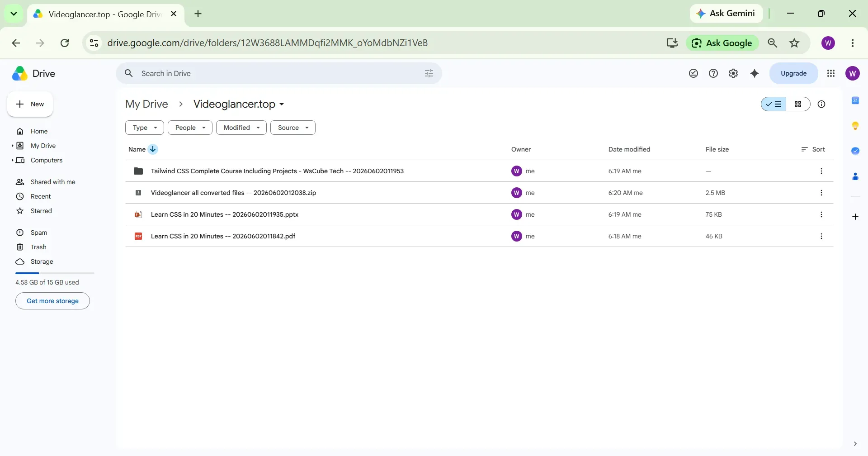Open the offline ready status checkmark icon
868x456 pixels.
(x=693, y=73)
